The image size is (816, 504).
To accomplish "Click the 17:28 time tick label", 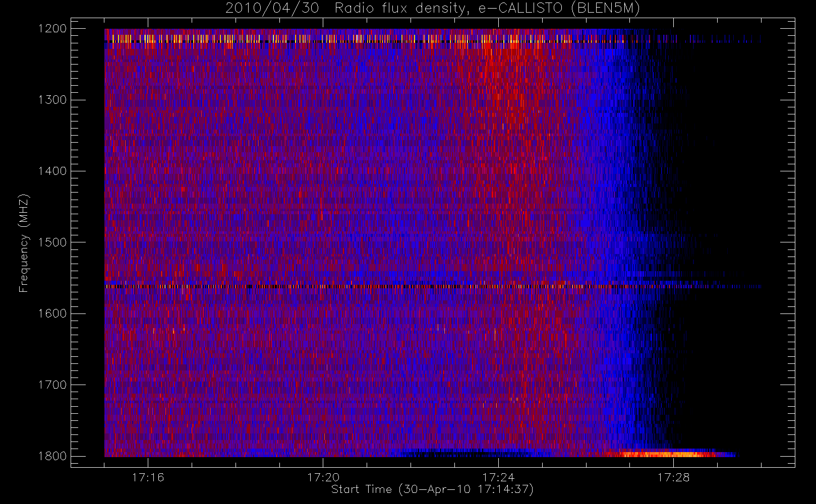I will pos(673,477).
